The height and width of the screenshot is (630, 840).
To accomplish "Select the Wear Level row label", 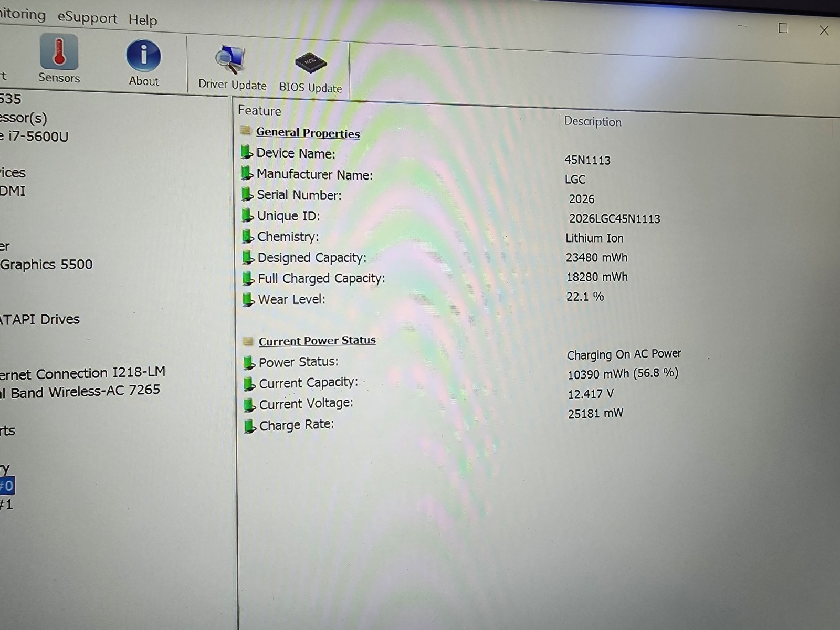I will pos(291,299).
